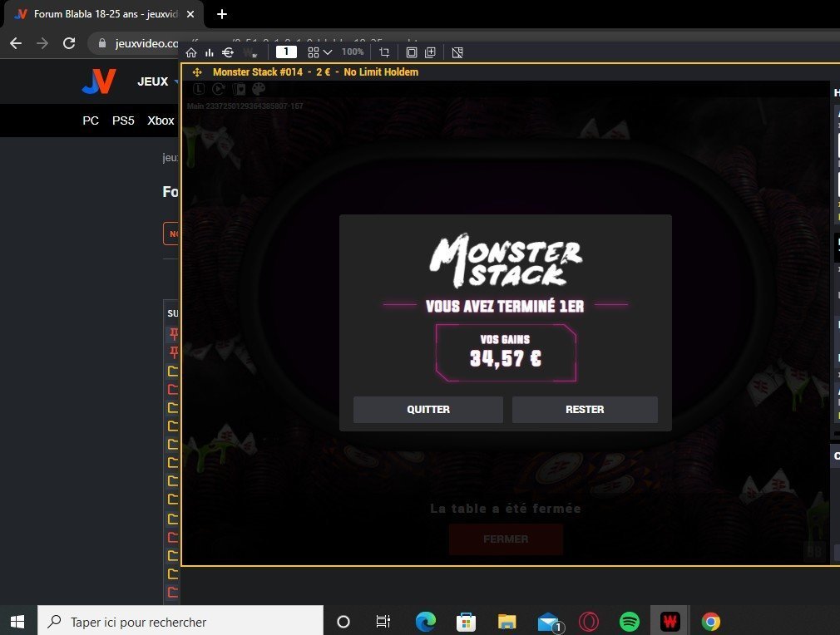Click the add table window icon
The height and width of the screenshot is (635, 840).
pyautogui.click(x=430, y=52)
